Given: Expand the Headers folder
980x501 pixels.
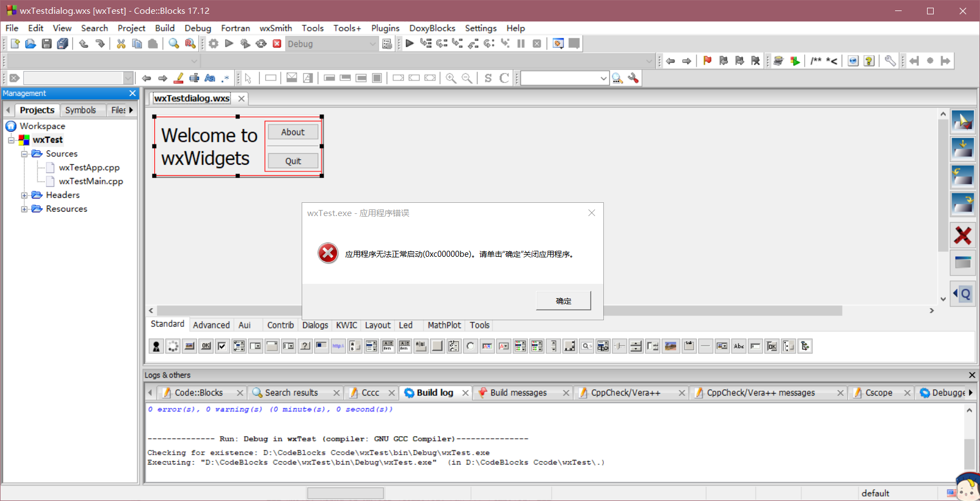Looking at the screenshot, I should [24, 195].
